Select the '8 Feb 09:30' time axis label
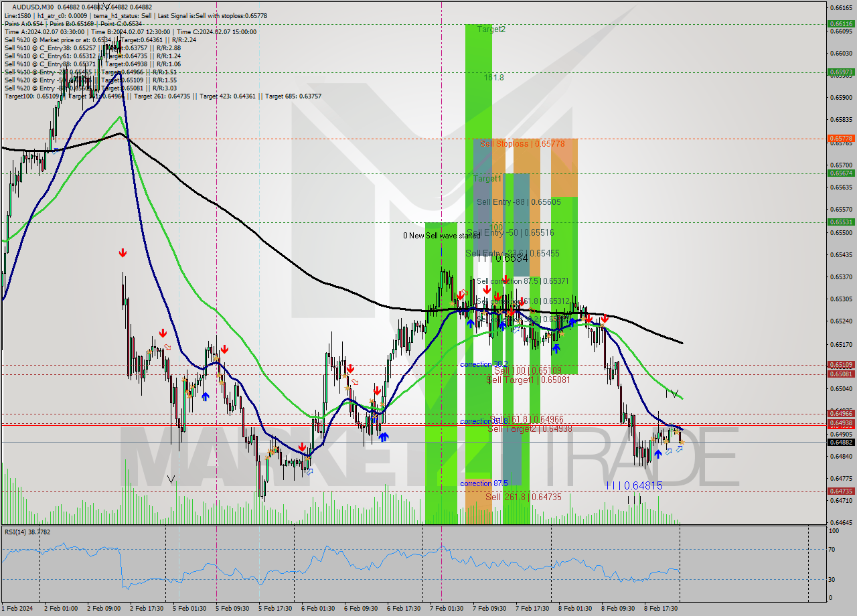 (x=619, y=609)
